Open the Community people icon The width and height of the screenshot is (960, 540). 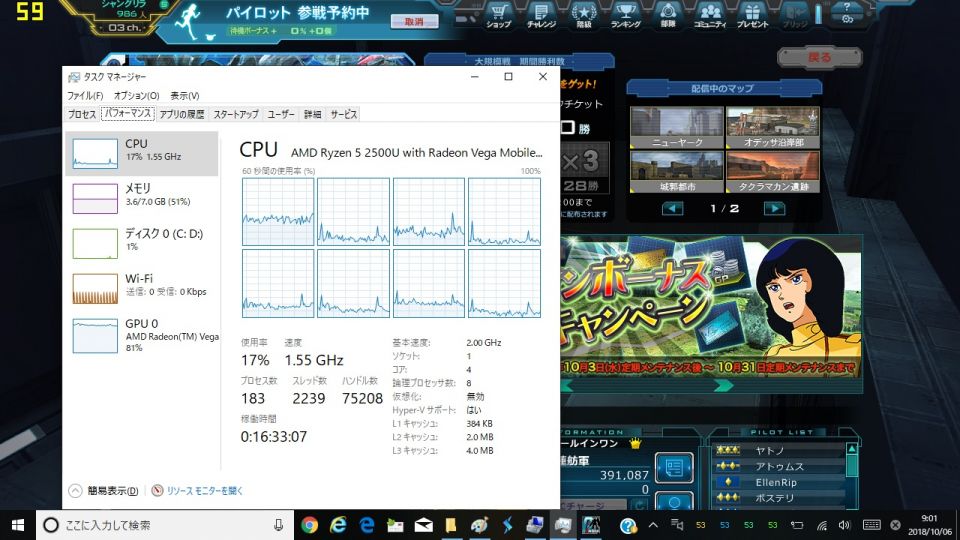(710, 15)
